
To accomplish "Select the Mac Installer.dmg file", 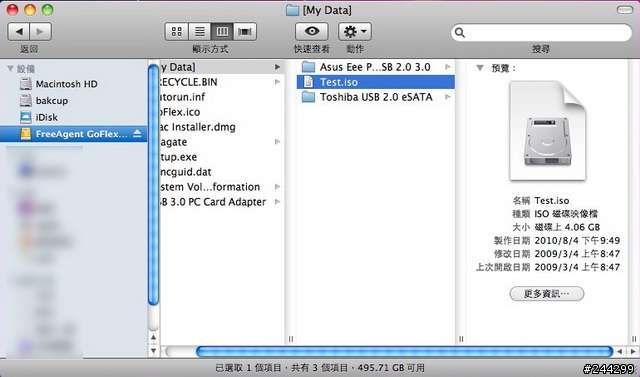I will pos(222,127).
